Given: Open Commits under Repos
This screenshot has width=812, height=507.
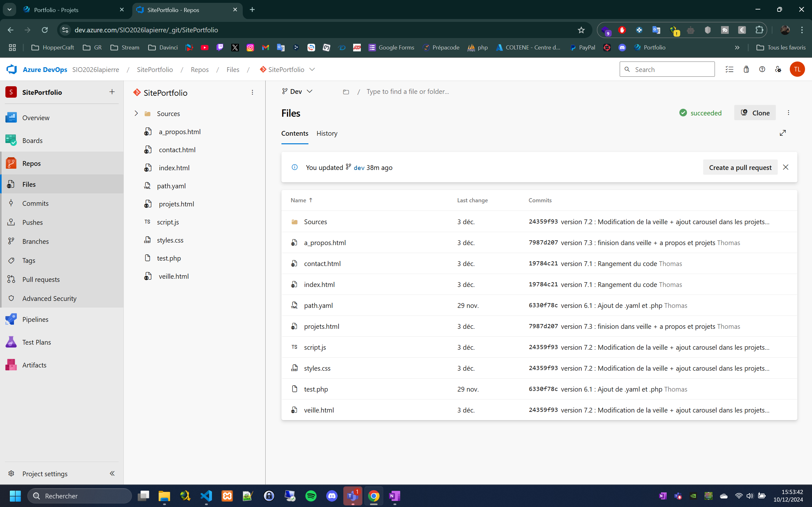Looking at the screenshot, I should [x=35, y=203].
